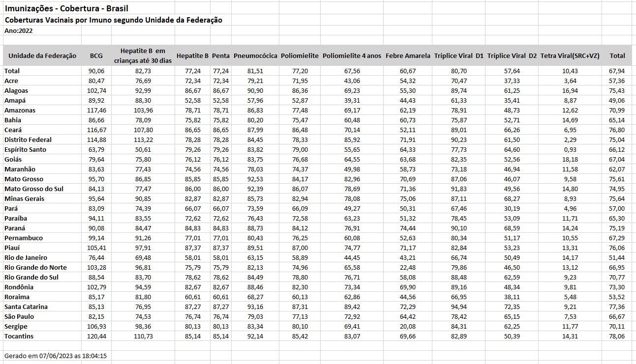Select the 'BCG' column header
The image size is (636, 364).
point(96,56)
